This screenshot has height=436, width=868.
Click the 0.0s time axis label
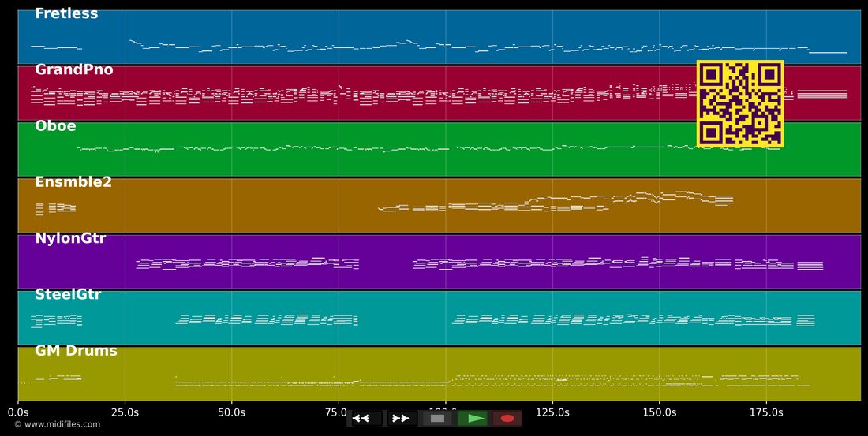point(18,413)
